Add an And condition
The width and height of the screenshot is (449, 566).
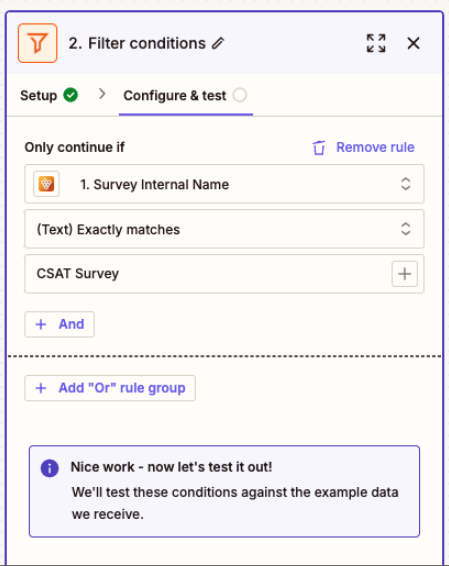pos(60,324)
